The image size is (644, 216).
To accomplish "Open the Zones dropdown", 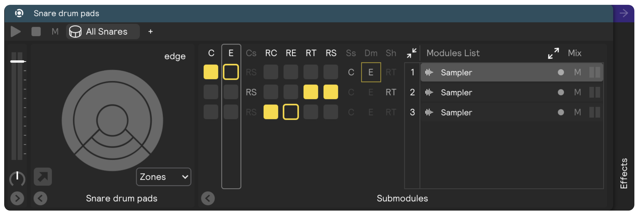I will [x=164, y=177].
